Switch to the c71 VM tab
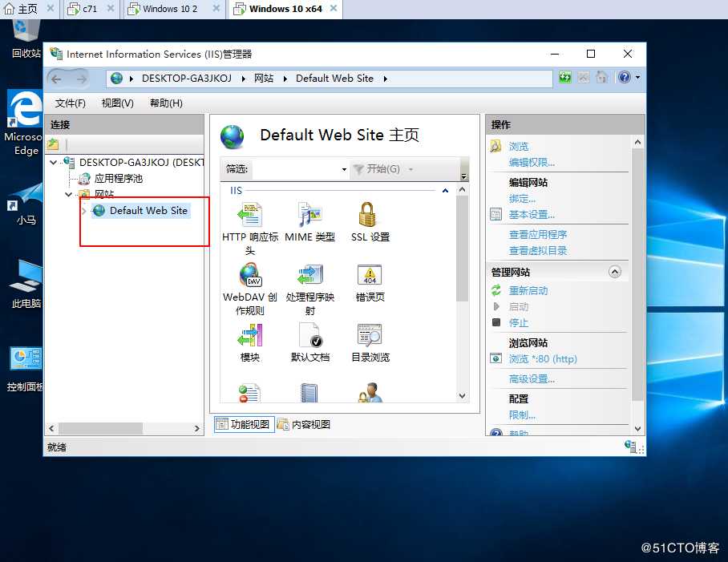The image size is (728, 562). 90,9
